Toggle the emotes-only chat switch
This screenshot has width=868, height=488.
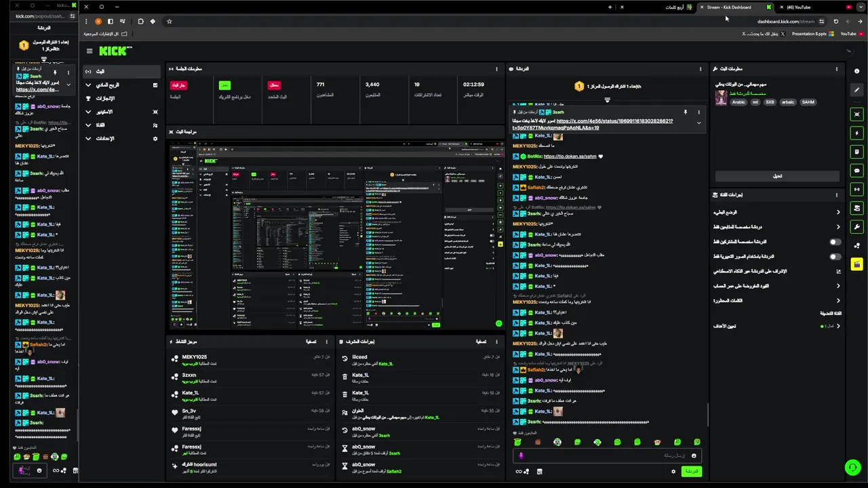[835, 257]
